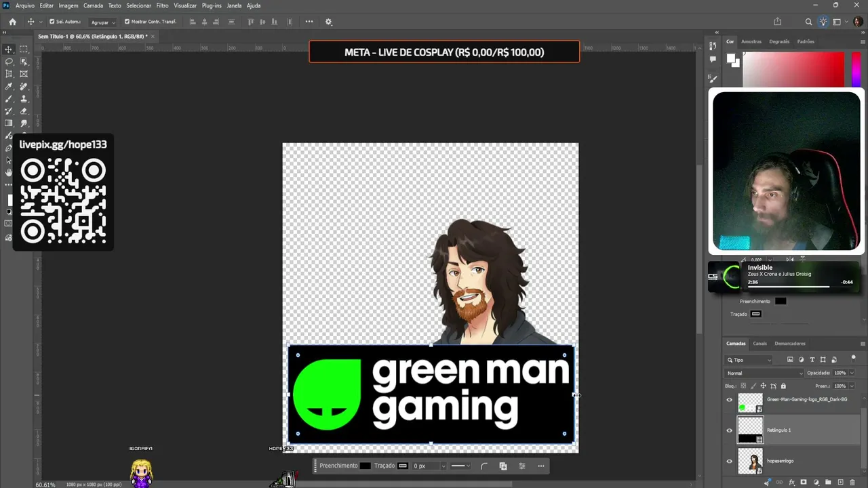Select the Move tool in the tools panel

click(x=9, y=49)
